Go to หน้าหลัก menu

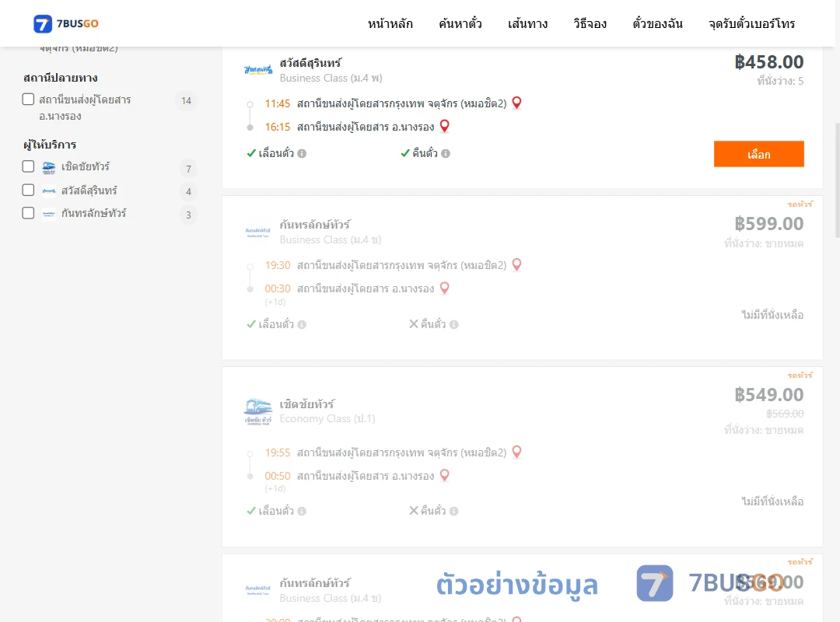(x=390, y=23)
